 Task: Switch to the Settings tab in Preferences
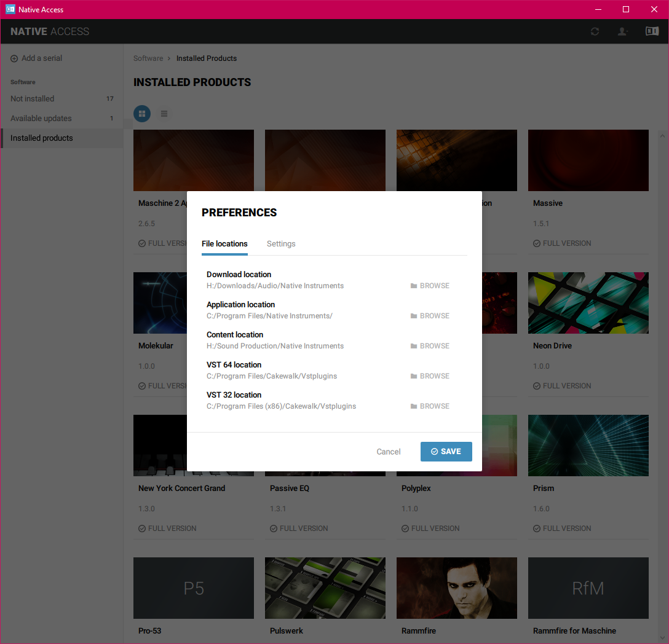pos(281,243)
